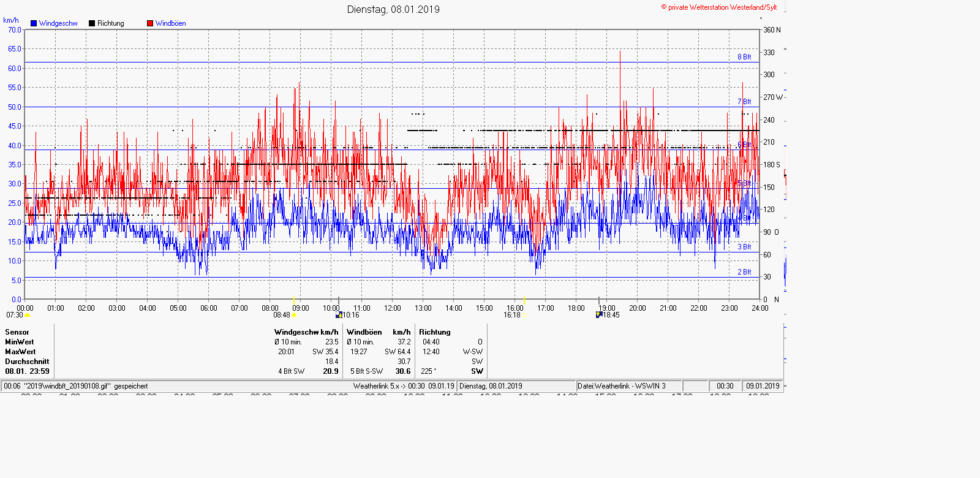Screen dimensions: 980x478
Task: Click the '09.01.2019' status bar date
Action: [x=763, y=386]
